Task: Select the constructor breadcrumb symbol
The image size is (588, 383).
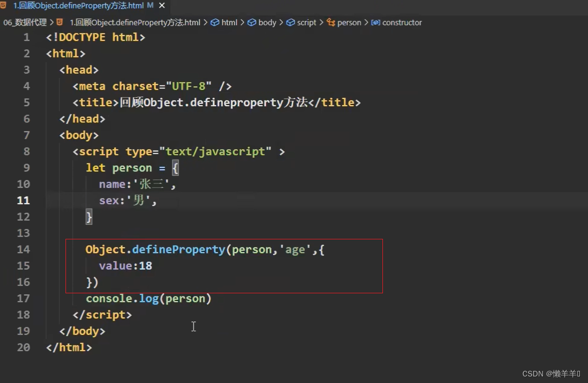Action: tap(402, 23)
